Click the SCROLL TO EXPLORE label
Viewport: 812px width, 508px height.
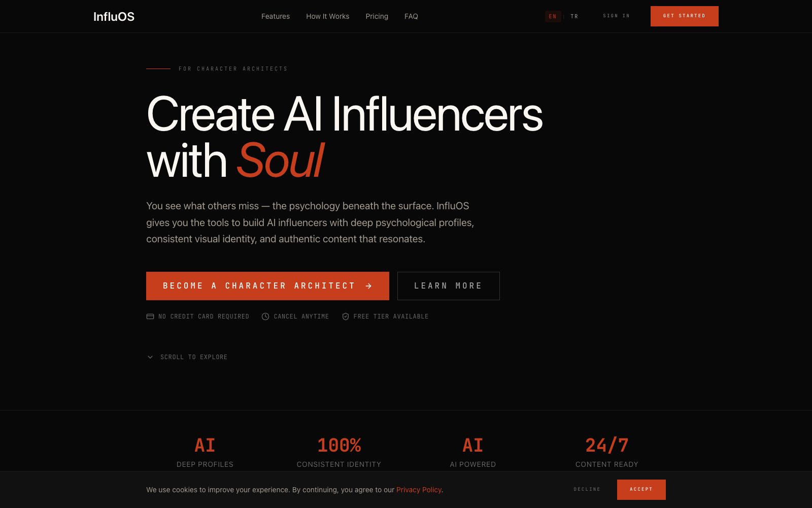tap(193, 357)
